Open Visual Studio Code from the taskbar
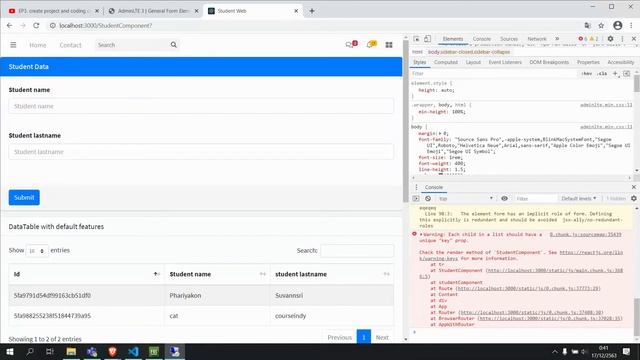Screen dimensions: 640x360 pos(133,351)
